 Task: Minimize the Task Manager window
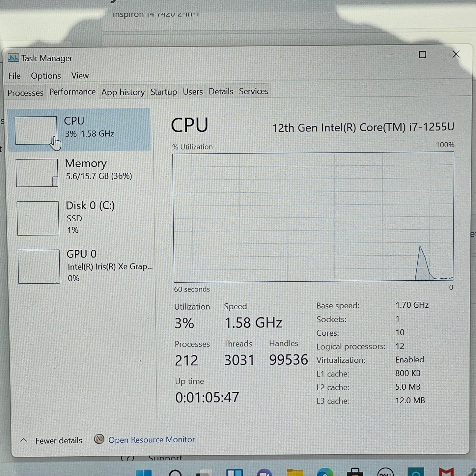(x=390, y=54)
